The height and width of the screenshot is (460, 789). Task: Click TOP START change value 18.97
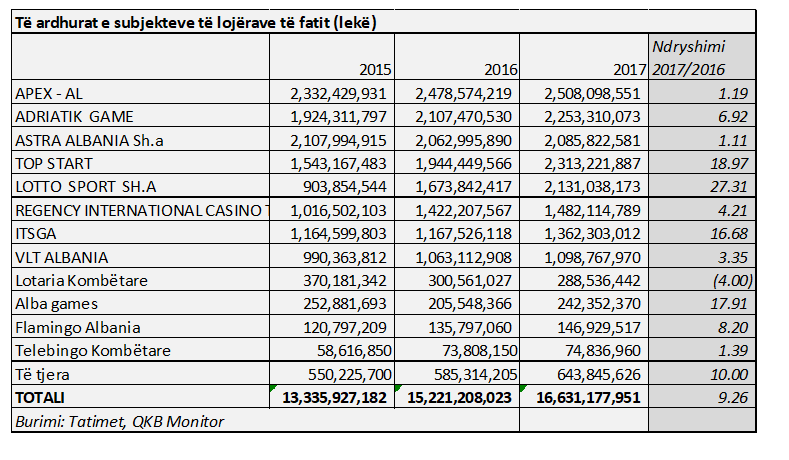701,163
